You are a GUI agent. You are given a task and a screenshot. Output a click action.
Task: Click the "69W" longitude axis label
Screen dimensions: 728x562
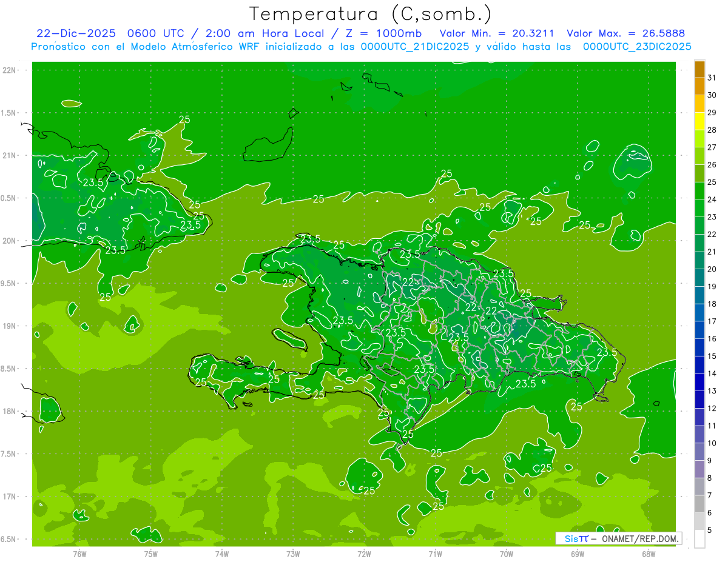click(x=578, y=554)
